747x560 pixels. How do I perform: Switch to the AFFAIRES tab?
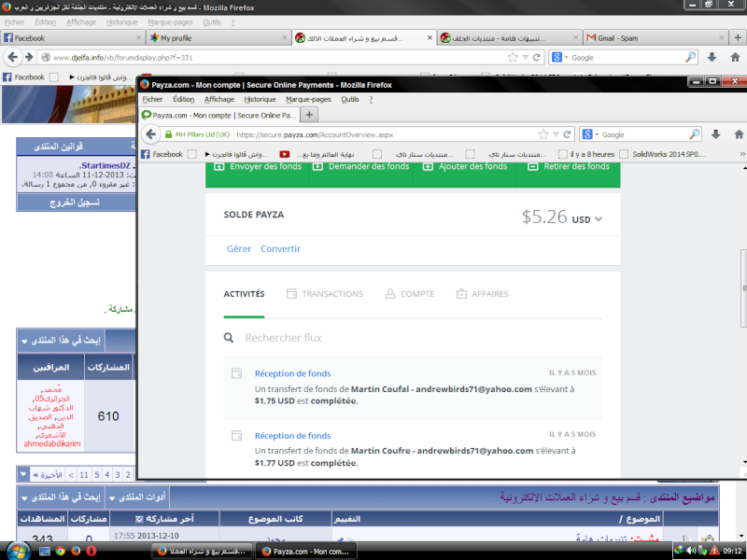482,294
